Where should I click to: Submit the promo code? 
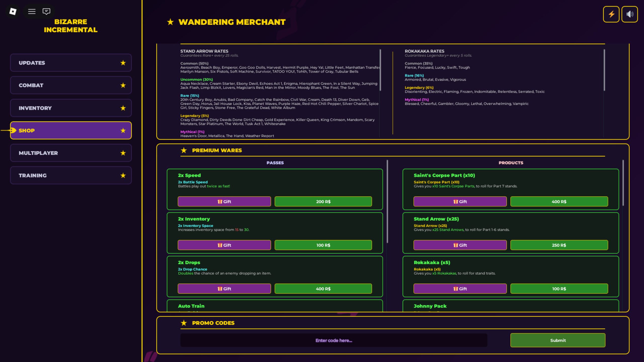(x=558, y=340)
